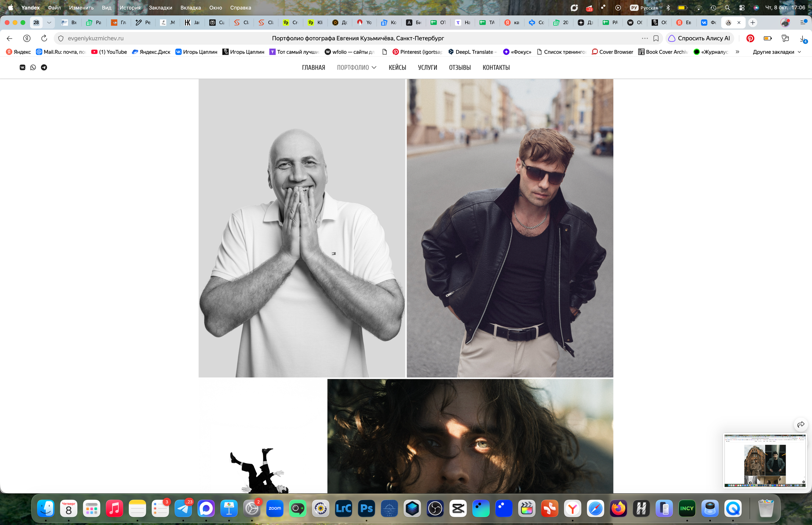This screenshot has width=812, height=525.
Task: Click the share arrow above screenshot preview
Action: pos(801,424)
